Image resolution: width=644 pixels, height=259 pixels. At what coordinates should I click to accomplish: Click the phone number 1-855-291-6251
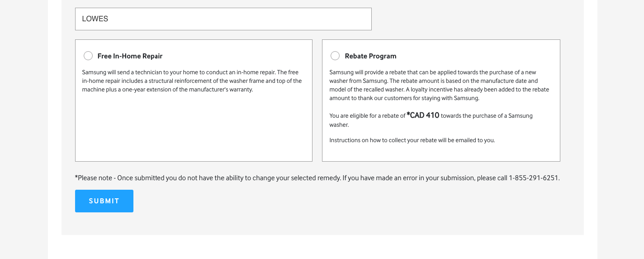[534, 178]
